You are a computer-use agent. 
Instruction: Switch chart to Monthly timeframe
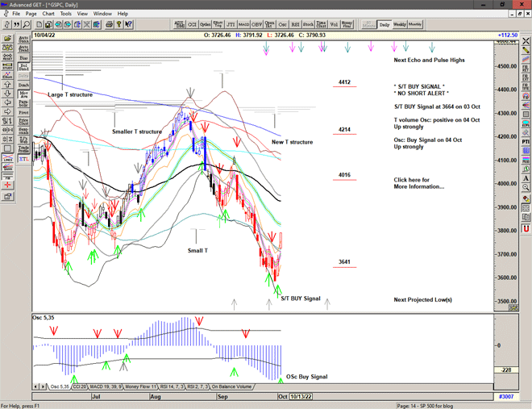[x=416, y=24]
